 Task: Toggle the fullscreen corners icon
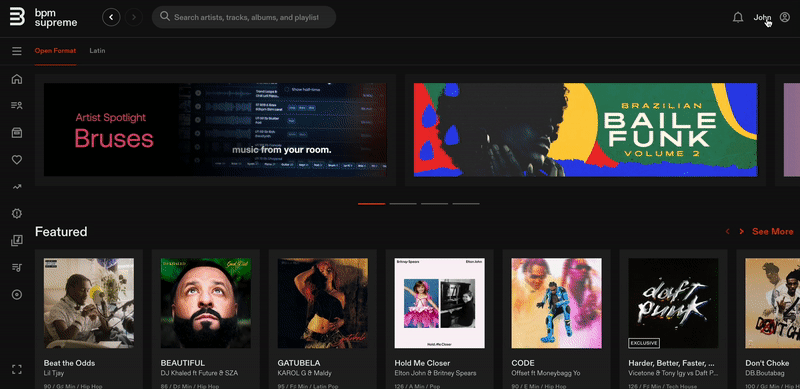tap(17, 370)
